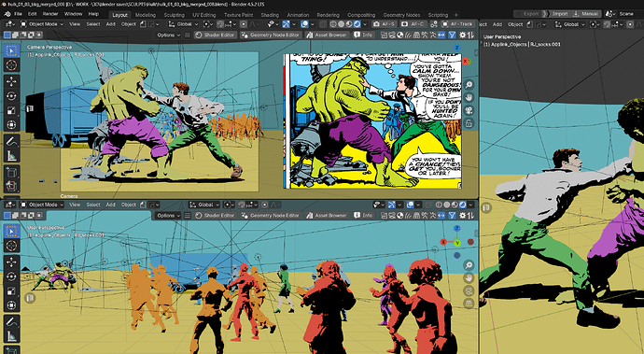Click the Asset Browser button in bottom viewport
Image resolution: width=644 pixels, height=354 pixels.
point(327,216)
